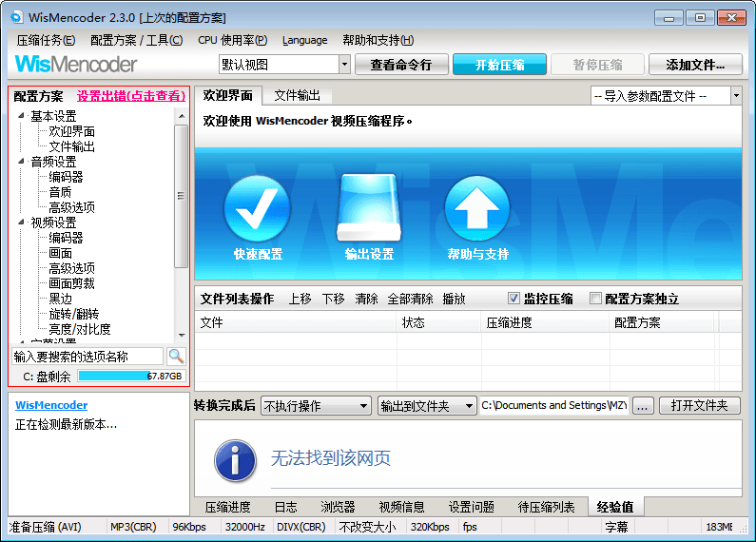The image size is (756, 542).
Task: Switch to the 日志 tab
Action: pos(286,507)
